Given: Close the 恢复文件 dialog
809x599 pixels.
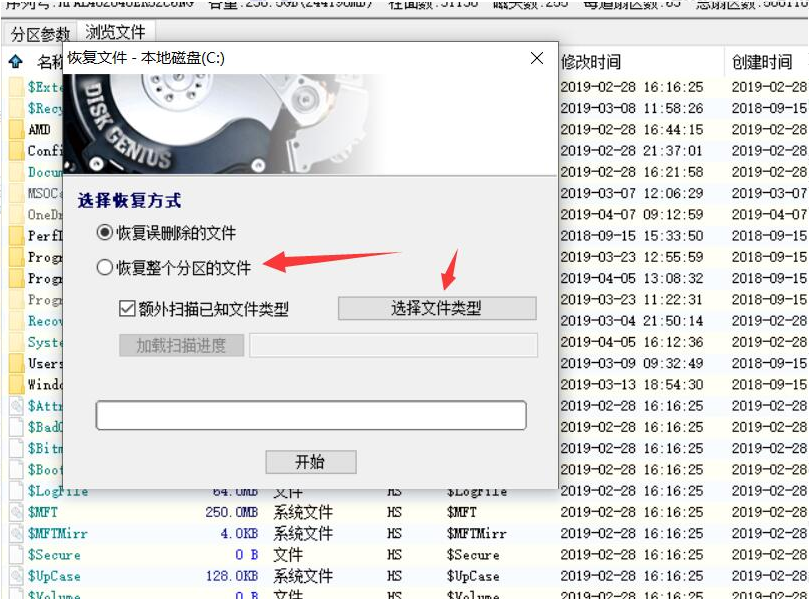Looking at the screenshot, I should tap(537, 58).
